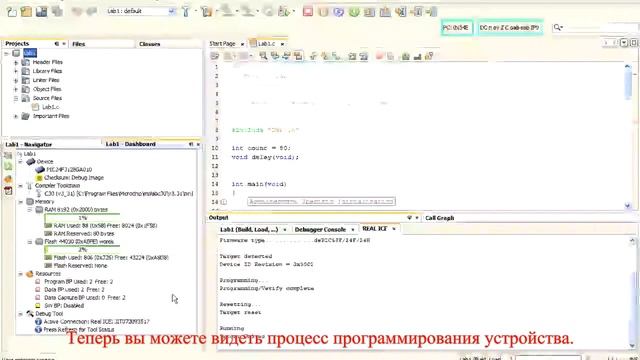This screenshot has width=640, height=360.
Task: Expand the Important Files folder
Action: coord(16,116)
